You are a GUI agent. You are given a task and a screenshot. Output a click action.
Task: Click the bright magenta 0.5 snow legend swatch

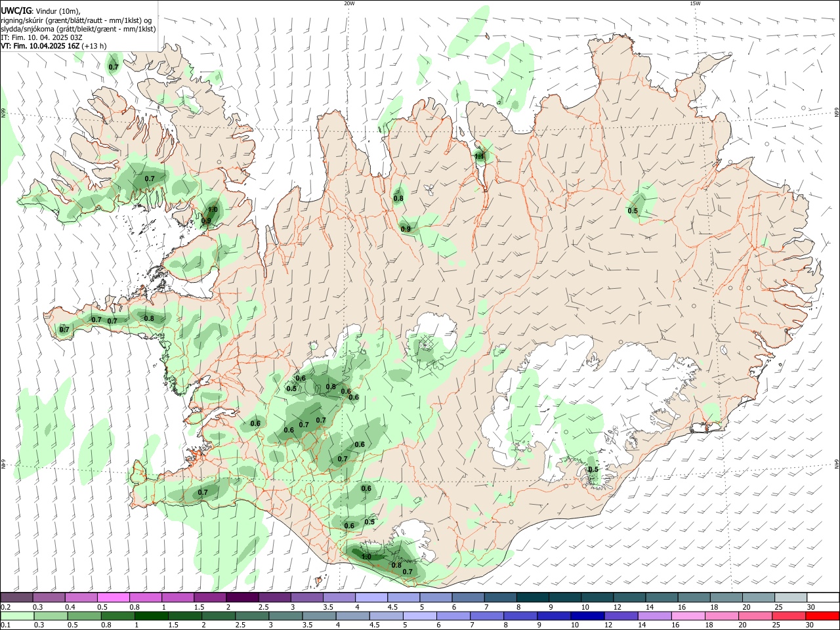point(113,597)
